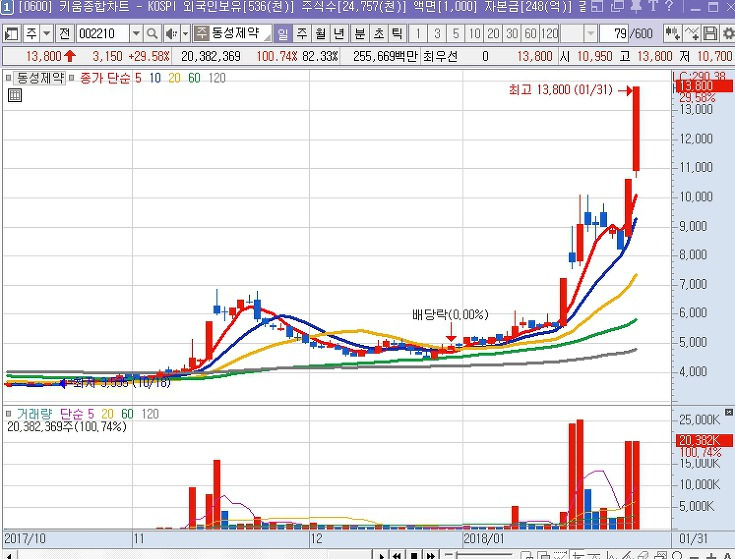Click the save chart floppy icon
This screenshot has height=559, width=735.
pyautogui.click(x=711, y=34)
